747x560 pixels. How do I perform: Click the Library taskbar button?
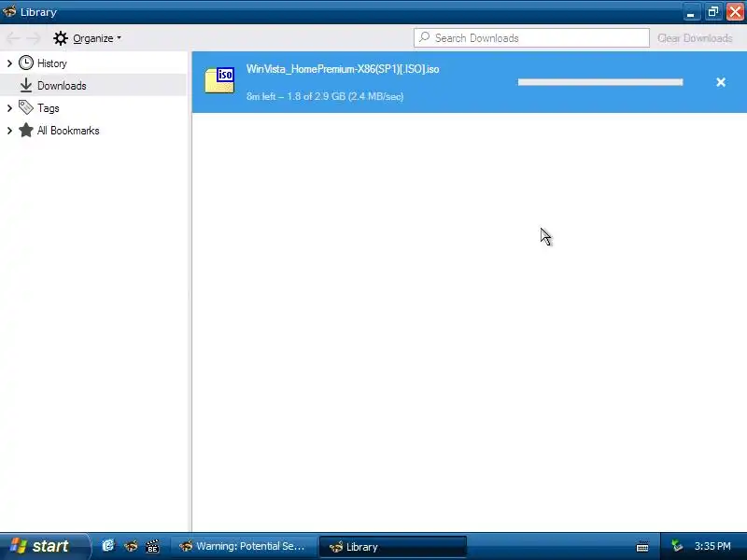[392, 547]
